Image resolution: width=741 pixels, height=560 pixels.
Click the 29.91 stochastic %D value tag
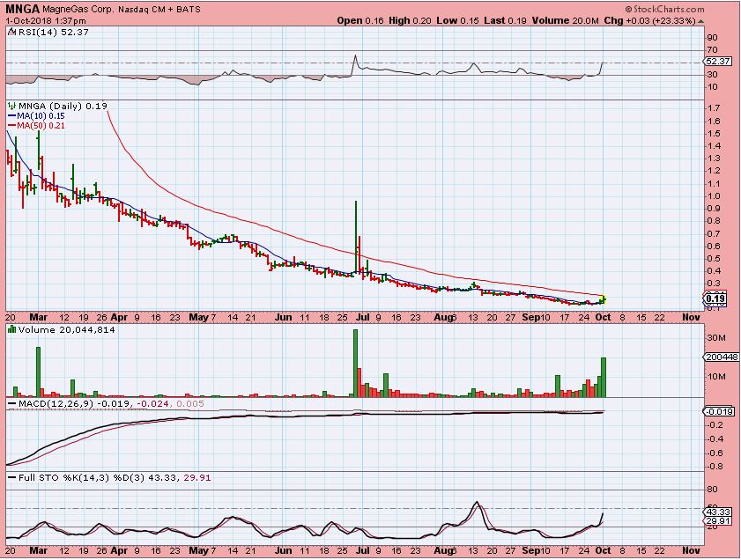pos(718,520)
